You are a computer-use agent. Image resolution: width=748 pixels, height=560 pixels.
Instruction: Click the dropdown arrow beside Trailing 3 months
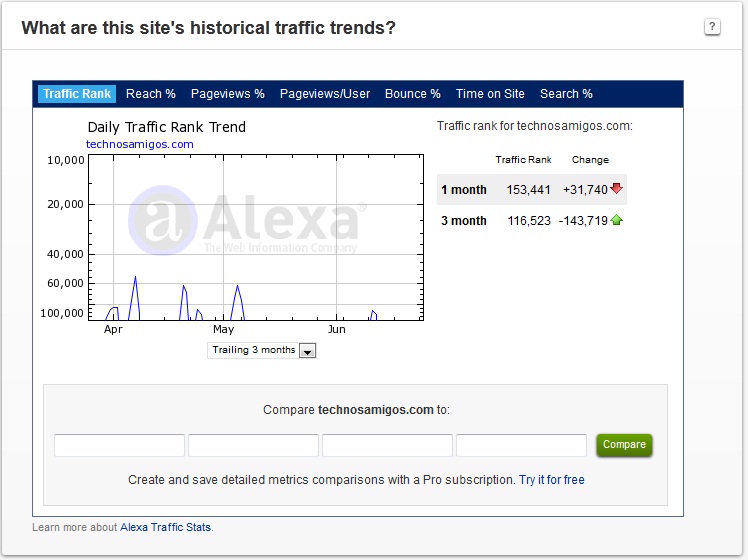point(308,351)
